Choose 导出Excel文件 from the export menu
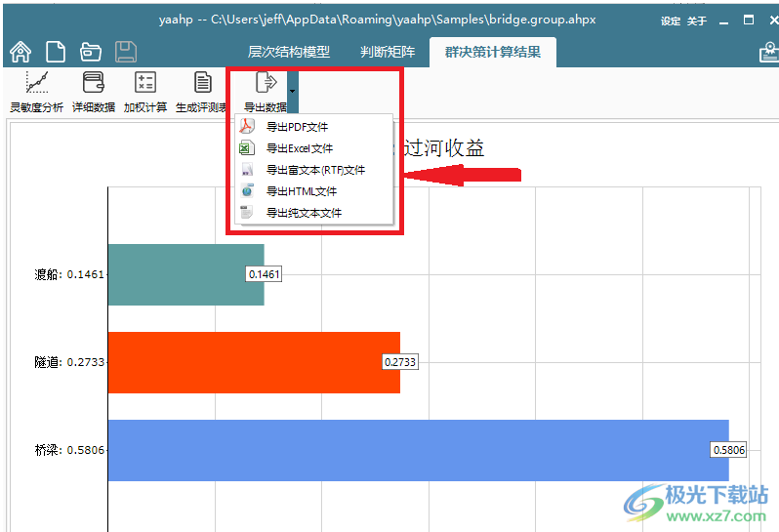This screenshot has height=532, width=779. pos(314,148)
